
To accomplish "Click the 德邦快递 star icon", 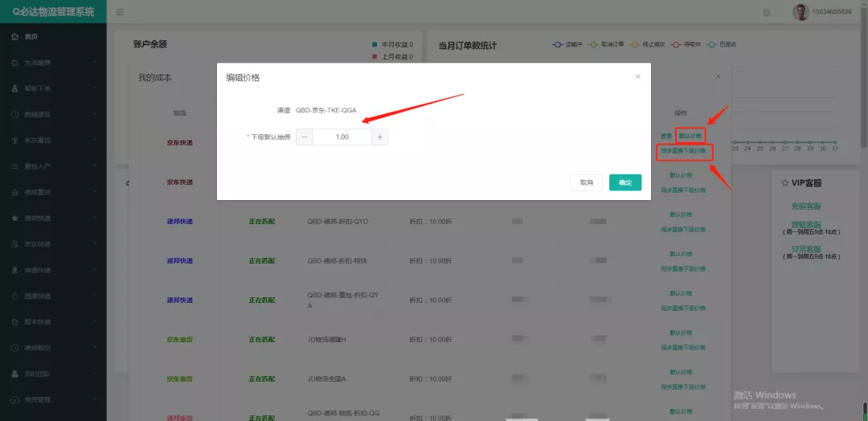I will pyautogui.click(x=15, y=218).
